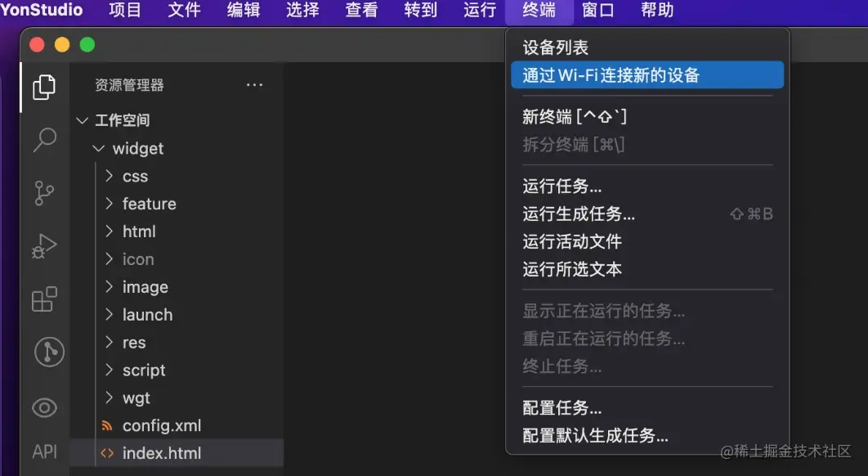
Task: Open Run and Debug bug icon
Action: tap(44, 247)
